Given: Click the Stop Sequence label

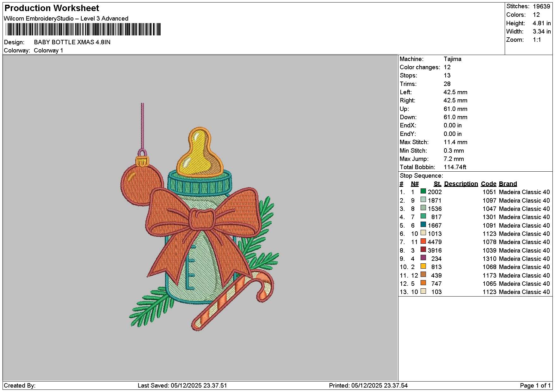Looking at the screenshot, I should 421,176.
